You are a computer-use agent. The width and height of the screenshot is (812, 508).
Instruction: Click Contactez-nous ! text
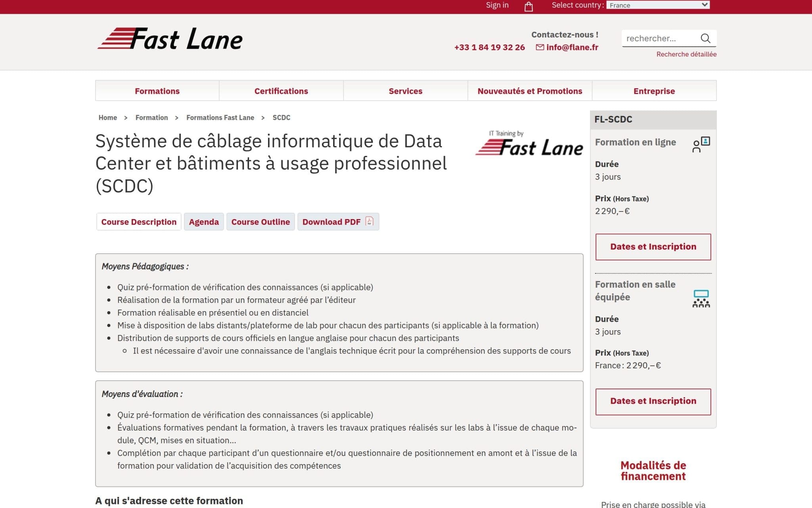(x=565, y=35)
